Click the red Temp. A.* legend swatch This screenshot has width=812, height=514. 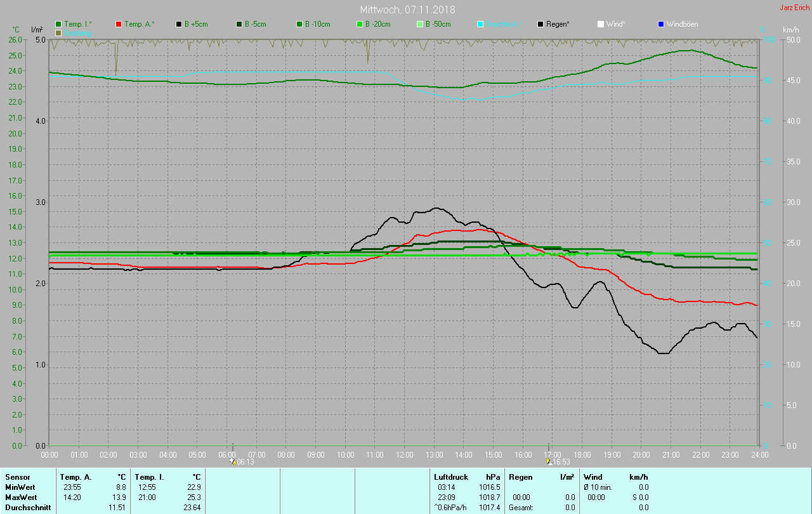[x=119, y=24]
